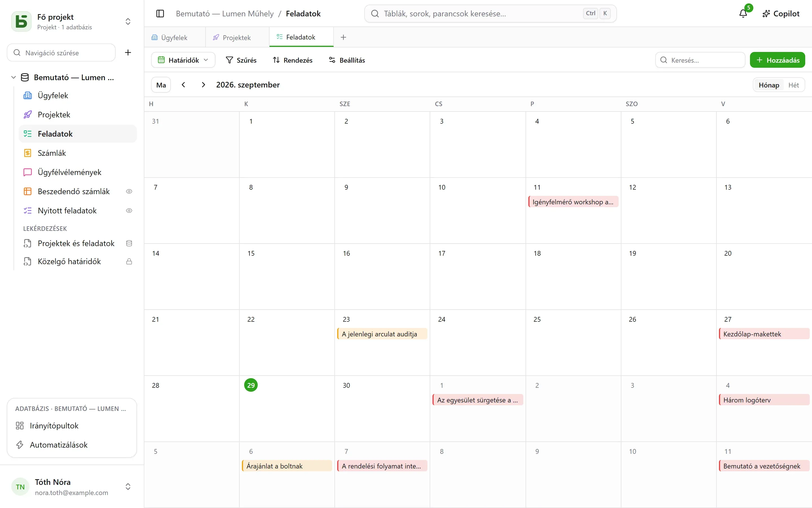812x508 pixels.
Task: Open A jelenlegi arculat auditja event
Action: click(x=382, y=334)
